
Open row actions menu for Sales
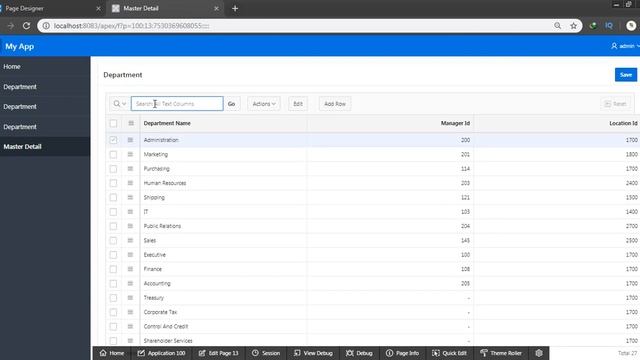point(130,240)
